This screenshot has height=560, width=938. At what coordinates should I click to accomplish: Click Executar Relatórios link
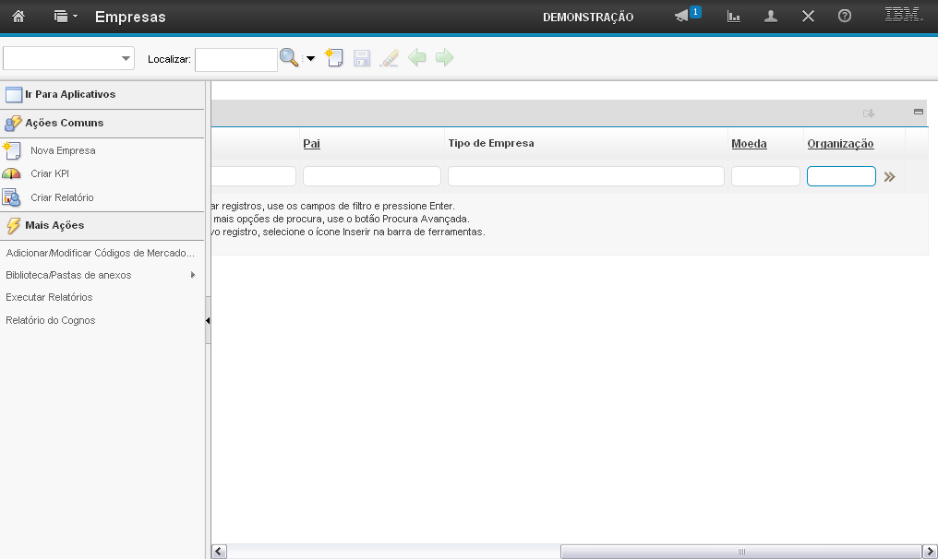(49, 297)
